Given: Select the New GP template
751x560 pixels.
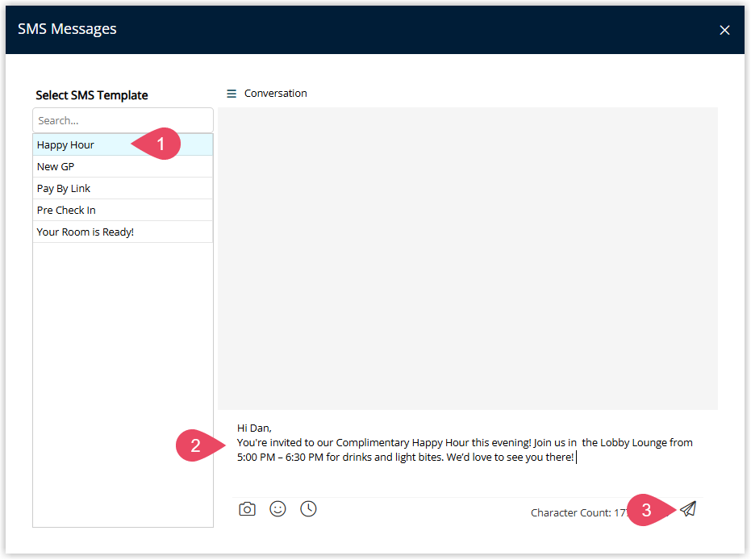Looking at the screenshot, I should click(x=123, y=167).
